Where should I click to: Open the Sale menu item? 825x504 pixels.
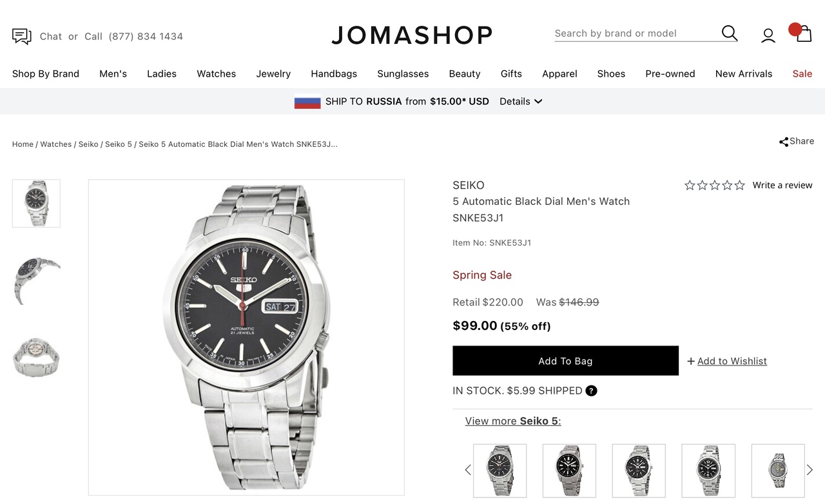(x=802, y=73)
